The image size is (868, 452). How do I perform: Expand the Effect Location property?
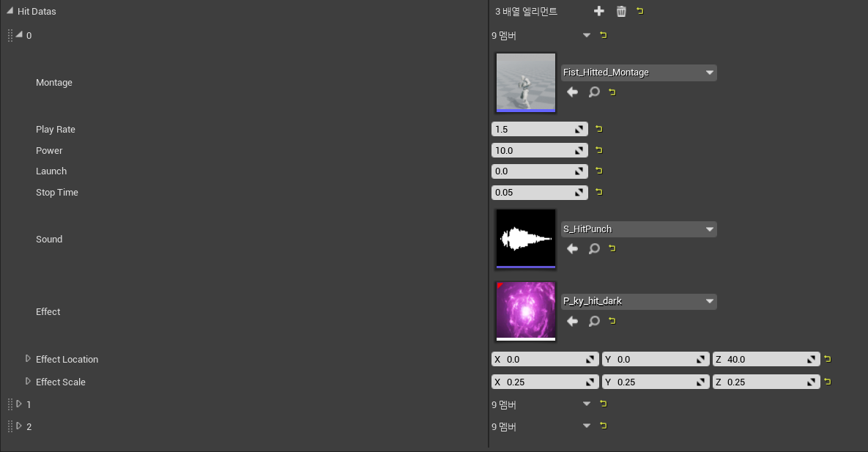pos(28,358)
